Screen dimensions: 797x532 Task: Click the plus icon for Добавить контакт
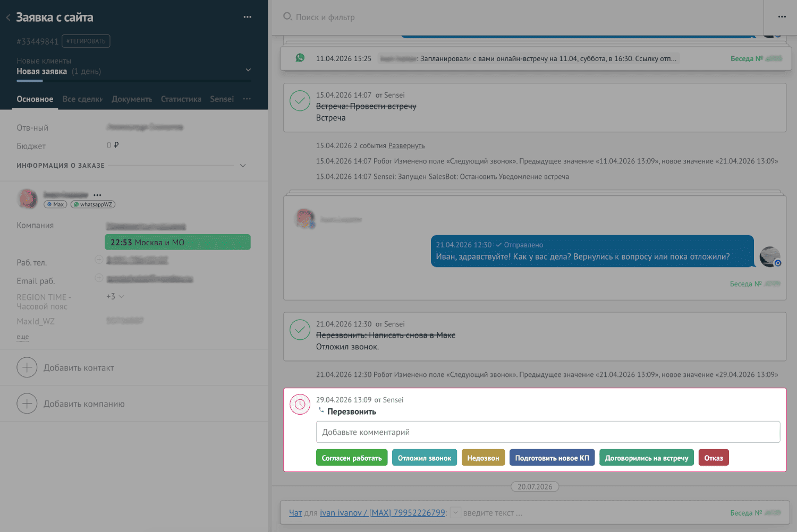pyautogui.click(x=27, y=367)
